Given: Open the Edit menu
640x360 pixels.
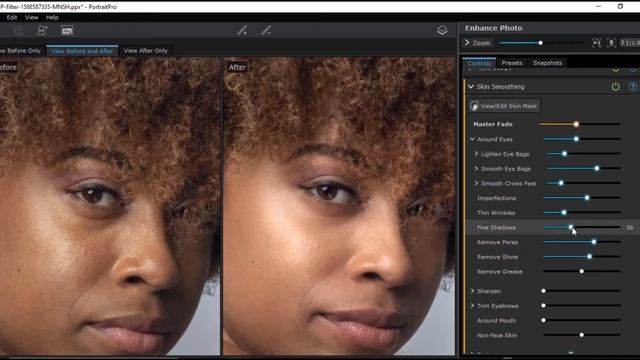Looking at the screenshot, I should coord(12,17).
